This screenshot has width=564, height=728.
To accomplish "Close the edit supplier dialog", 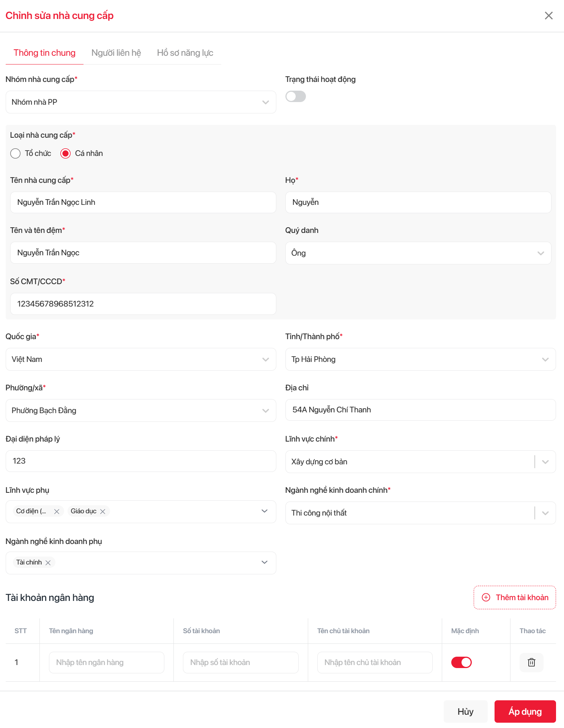I will (548, 16).
